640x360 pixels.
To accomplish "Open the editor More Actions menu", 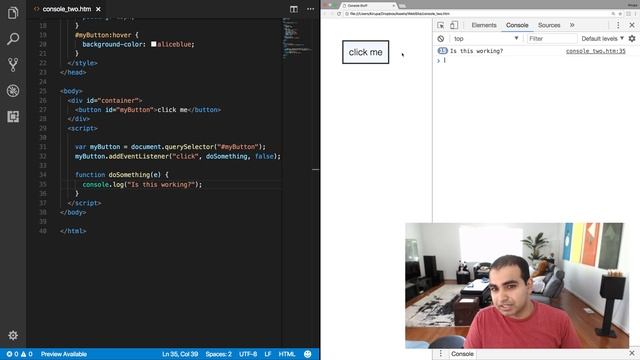I will point(311,9).
